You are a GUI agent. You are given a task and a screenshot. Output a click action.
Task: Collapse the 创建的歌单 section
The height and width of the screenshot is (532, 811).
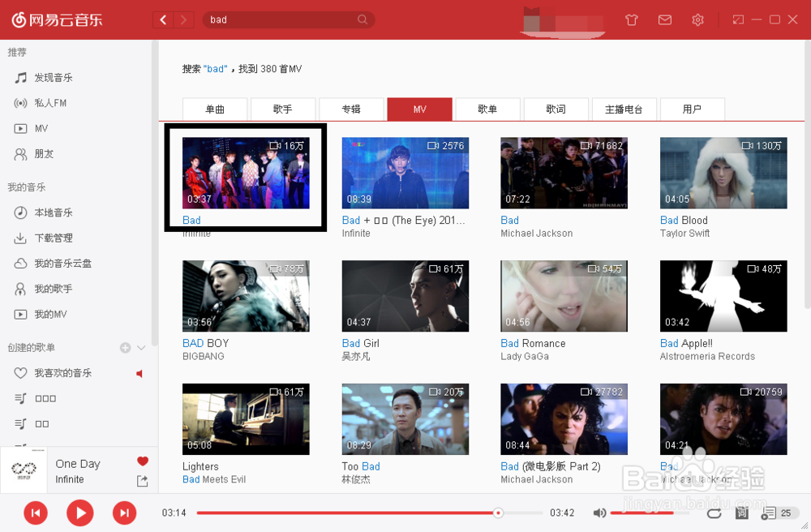[x=141, y=347]
